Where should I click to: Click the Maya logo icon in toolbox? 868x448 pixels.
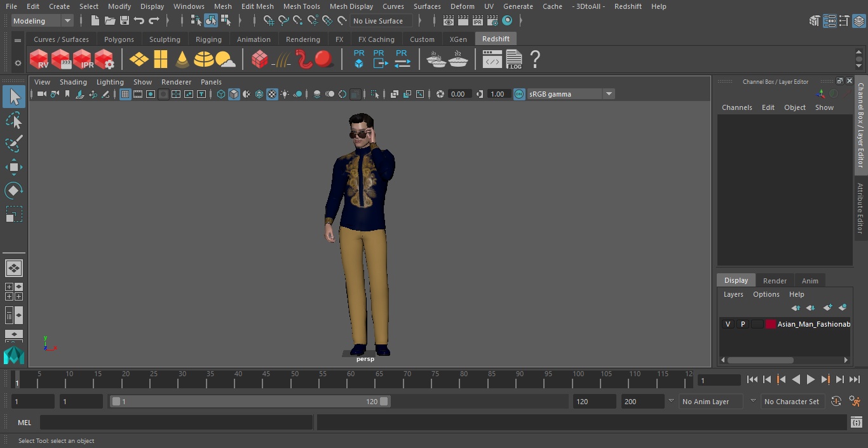[14, 355]
